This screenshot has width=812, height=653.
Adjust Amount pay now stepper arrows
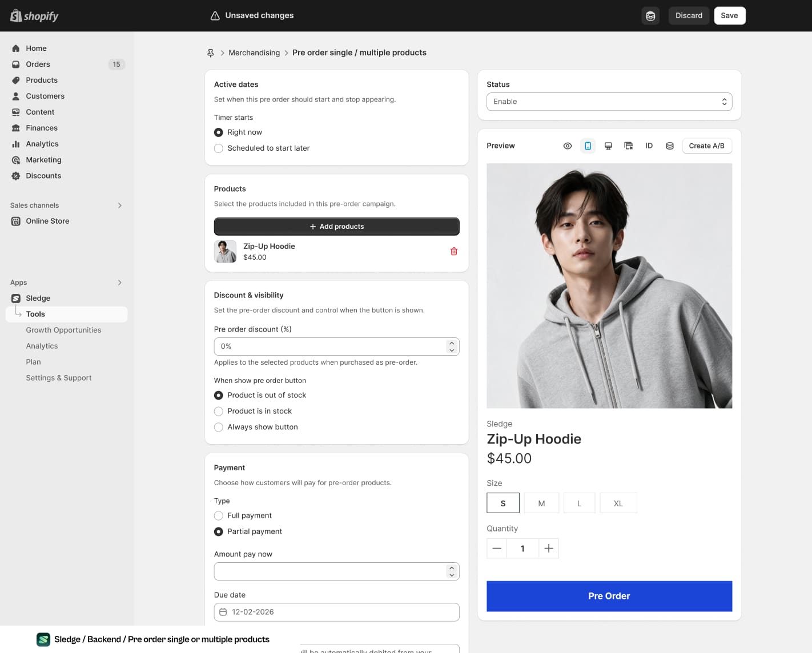(x=452, y=571)
